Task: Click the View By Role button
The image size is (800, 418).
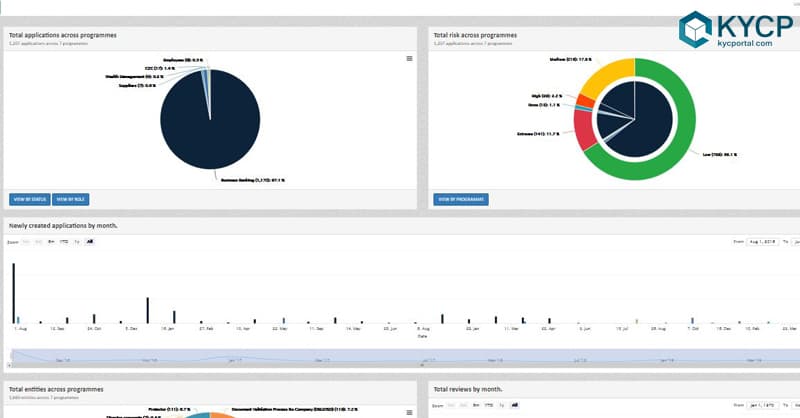Action: (70, 199)
